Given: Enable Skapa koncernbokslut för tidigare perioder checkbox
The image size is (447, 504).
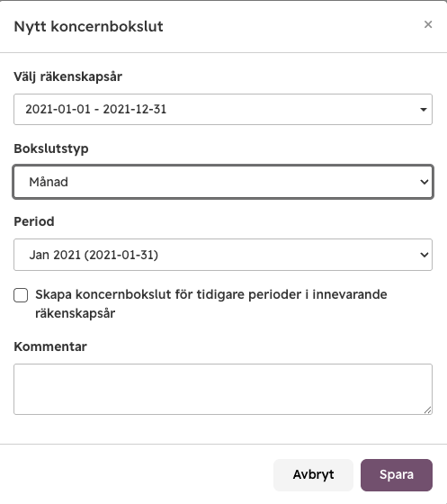Looking at the screenshot, I should (21, 295).
